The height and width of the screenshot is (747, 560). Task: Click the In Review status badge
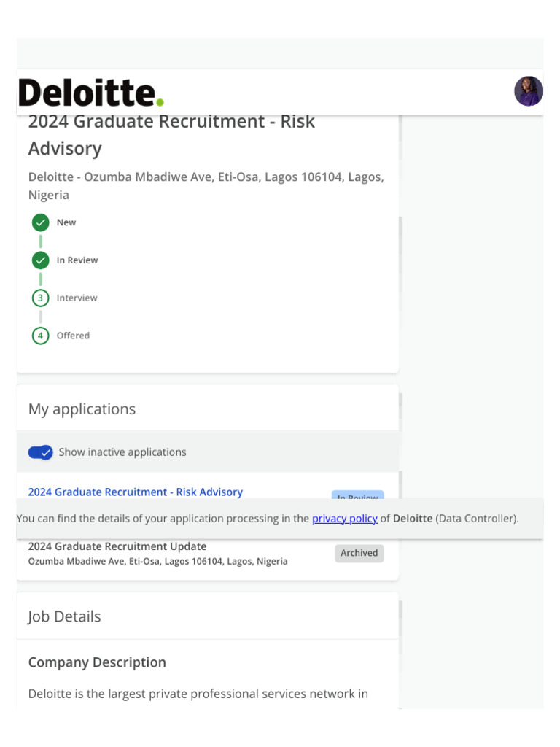[x=357, y=495]
